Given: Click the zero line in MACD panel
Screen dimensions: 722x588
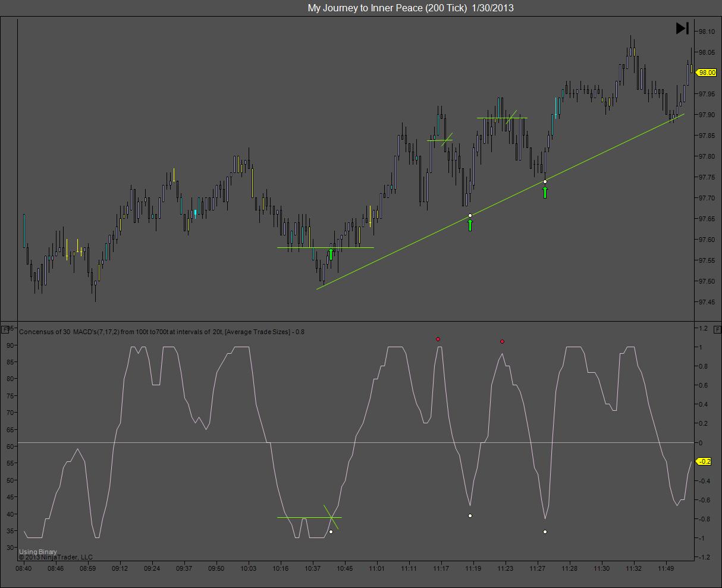Looking at the screenshot, I should [x=356, y=442].
